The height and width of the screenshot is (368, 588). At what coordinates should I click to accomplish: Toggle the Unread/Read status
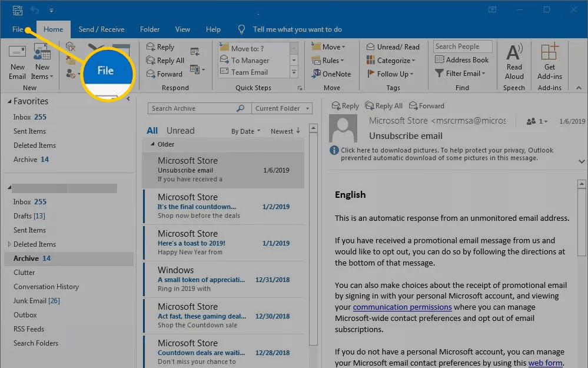[393, 47]
